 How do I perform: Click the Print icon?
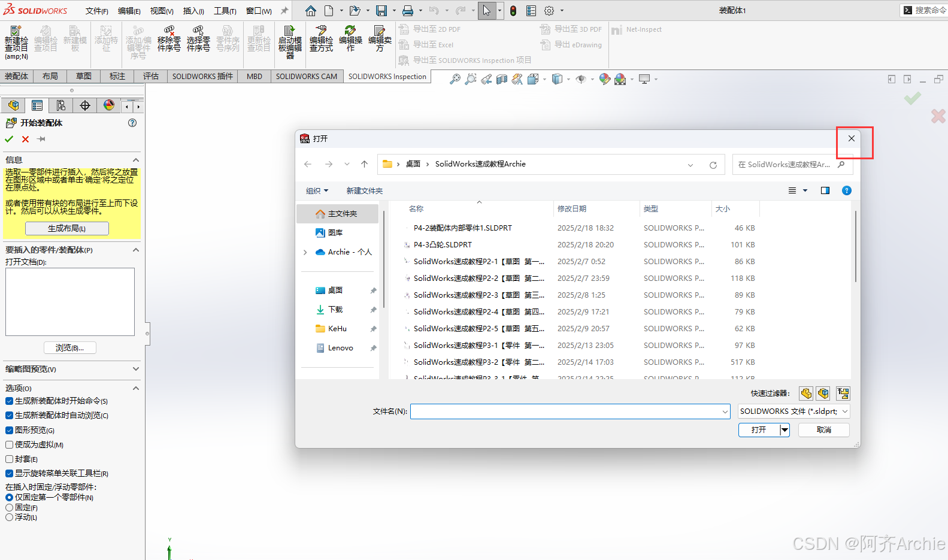408,11
